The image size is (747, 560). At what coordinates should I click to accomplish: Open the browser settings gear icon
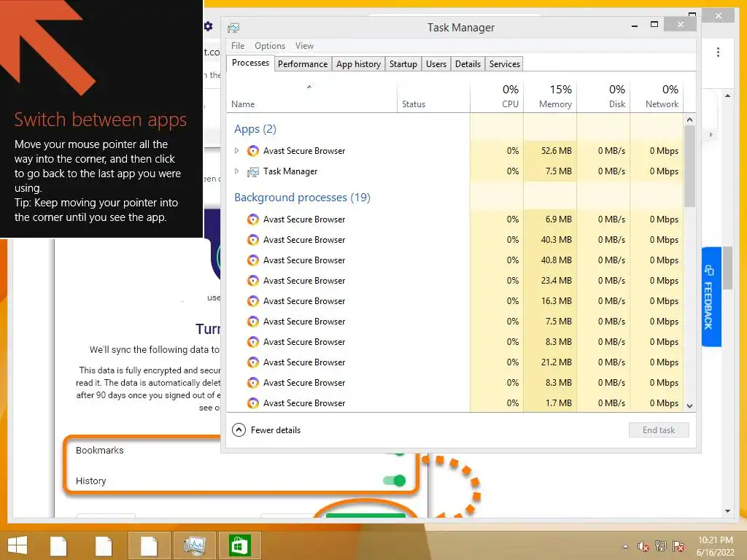(x=208, y=26)
